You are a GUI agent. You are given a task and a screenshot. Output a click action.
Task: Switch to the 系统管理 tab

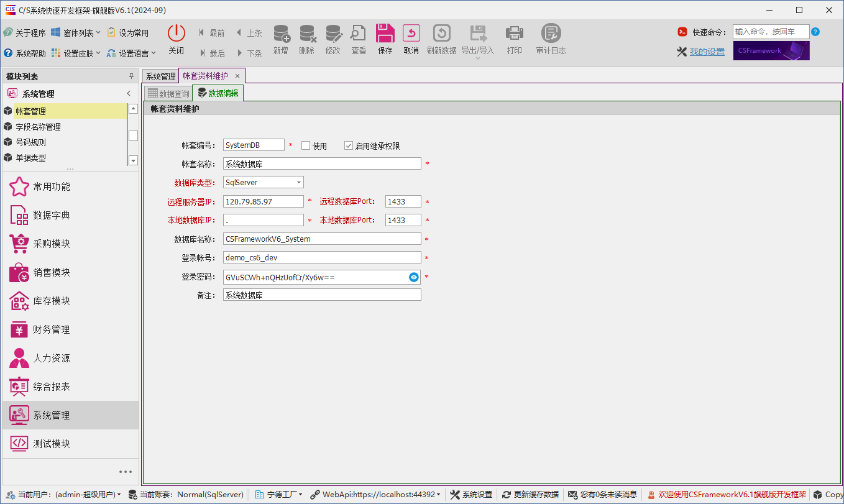[160, 76]
